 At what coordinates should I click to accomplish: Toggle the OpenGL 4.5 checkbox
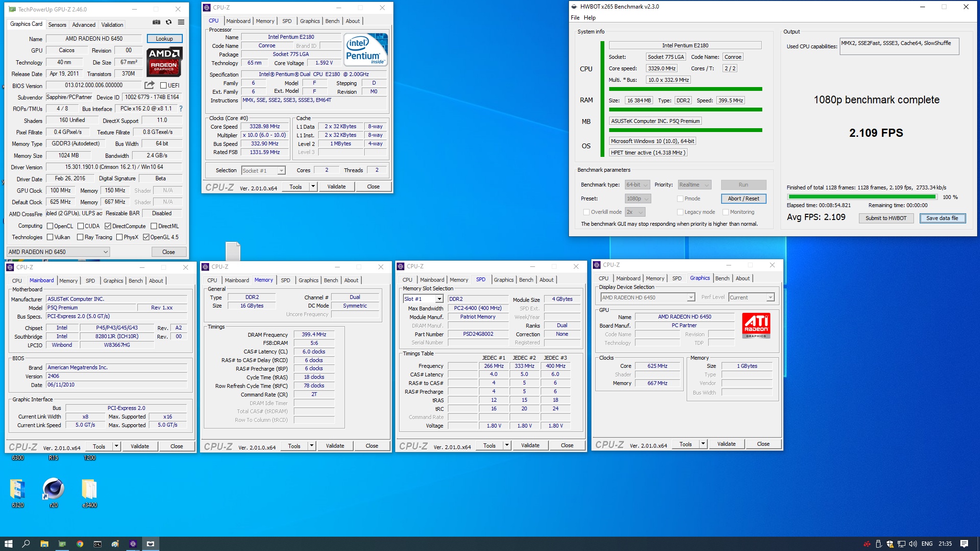coord(146,237)
